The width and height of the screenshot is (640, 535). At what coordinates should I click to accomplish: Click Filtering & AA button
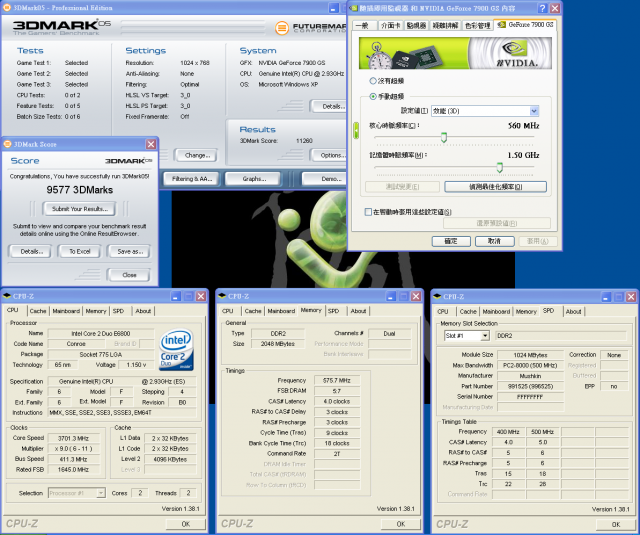click(x=192, y=178)
